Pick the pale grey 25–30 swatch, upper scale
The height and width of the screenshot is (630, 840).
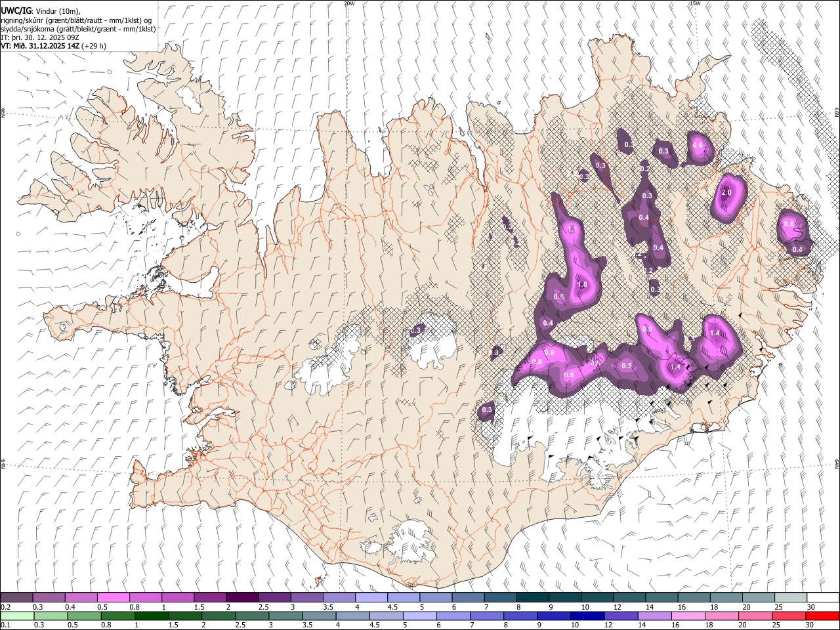(x=791, y=598)
